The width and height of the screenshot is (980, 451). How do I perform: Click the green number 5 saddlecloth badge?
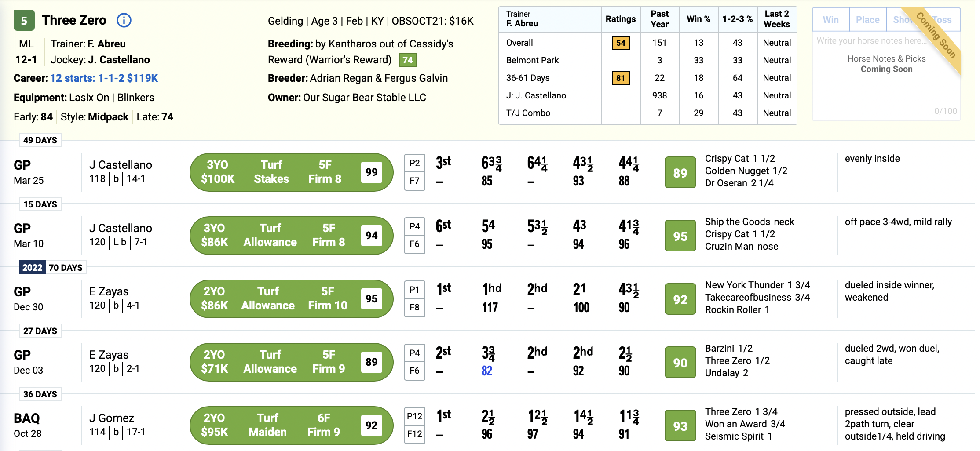pos(24,21)
